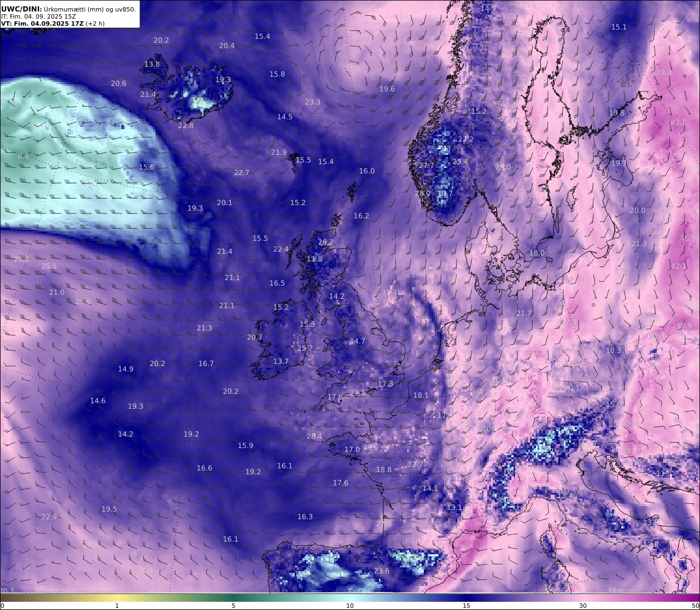Click the 21.0 value in the western Atlantic
700x610 pixels.
(57, 293)
